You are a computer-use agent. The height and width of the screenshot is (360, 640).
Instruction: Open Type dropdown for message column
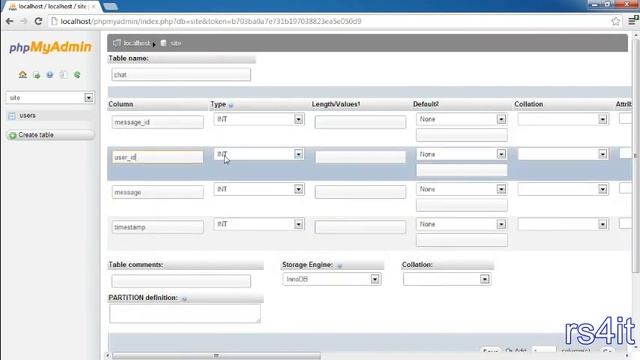coord(298,189)
